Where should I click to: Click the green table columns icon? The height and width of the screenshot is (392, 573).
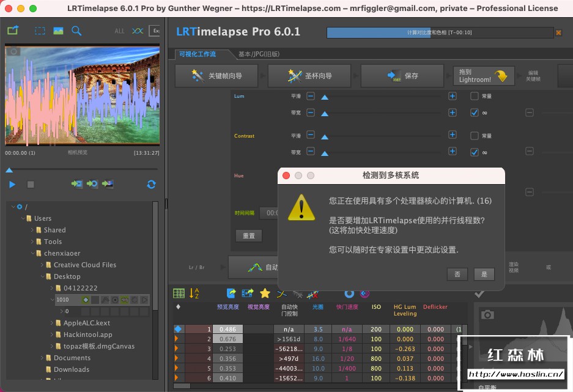[179, 294]
